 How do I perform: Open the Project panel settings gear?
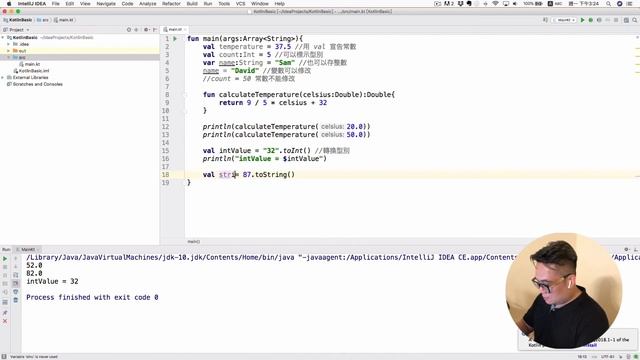coord(146,30)
